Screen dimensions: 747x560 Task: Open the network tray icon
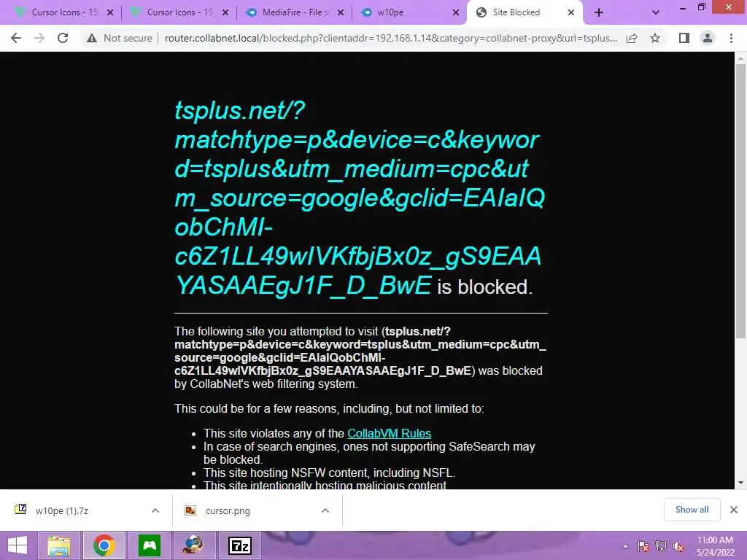pos(661,546)
